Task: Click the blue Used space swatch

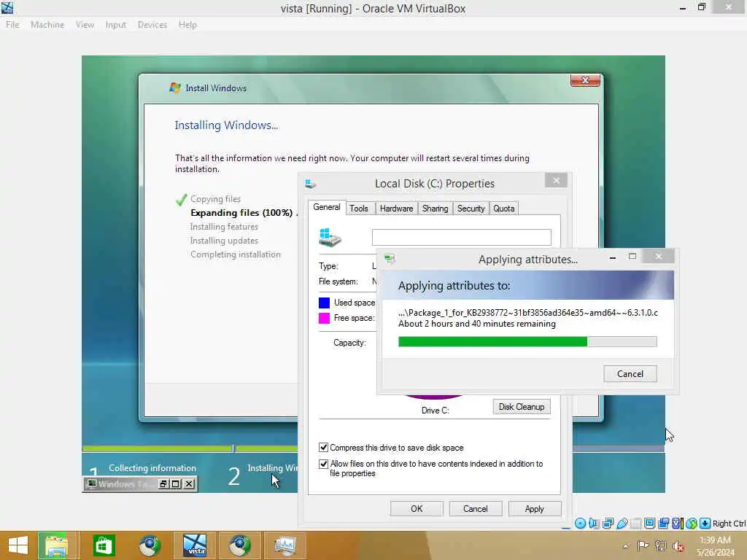Action: [x=324, y=303]
